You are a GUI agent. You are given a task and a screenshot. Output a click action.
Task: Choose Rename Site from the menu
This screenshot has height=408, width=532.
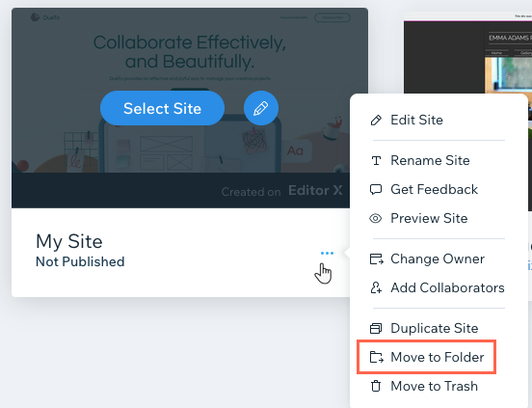click(430, 160)
